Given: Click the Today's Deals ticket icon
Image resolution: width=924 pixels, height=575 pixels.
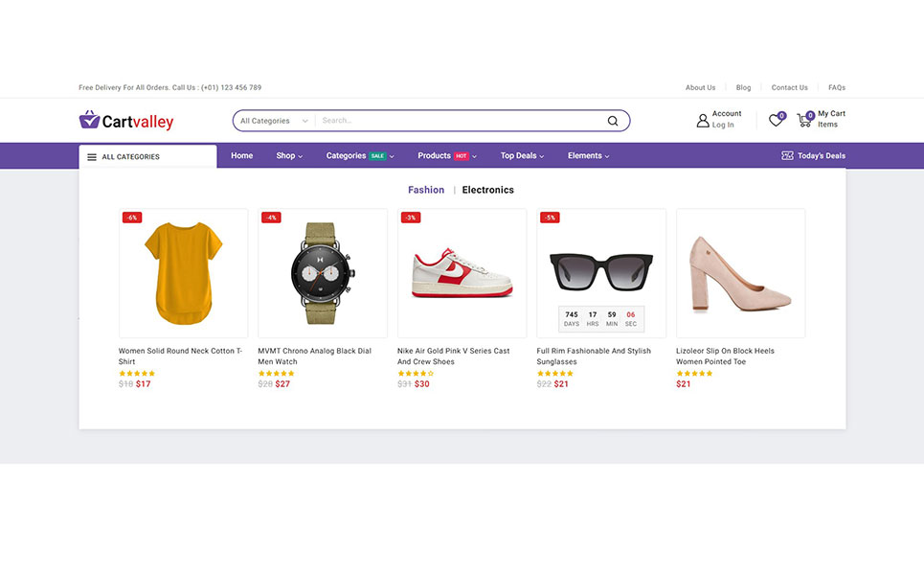Looking at the screenshot, I should 787,156.
